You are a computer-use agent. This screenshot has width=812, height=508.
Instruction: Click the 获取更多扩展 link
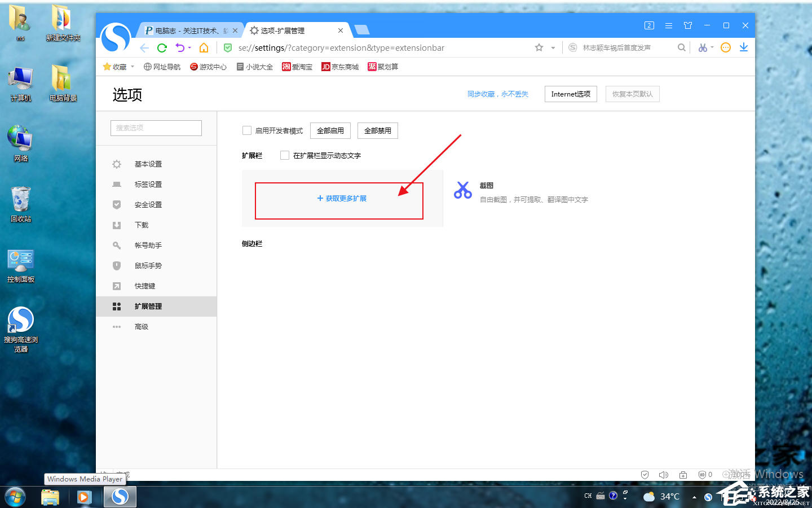click(x=342, y=199)
